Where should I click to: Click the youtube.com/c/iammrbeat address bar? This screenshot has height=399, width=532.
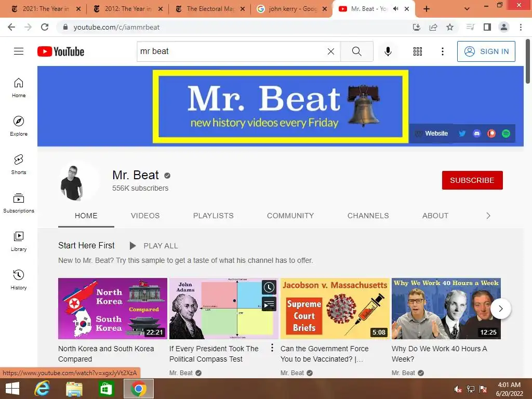coord(234,27)
